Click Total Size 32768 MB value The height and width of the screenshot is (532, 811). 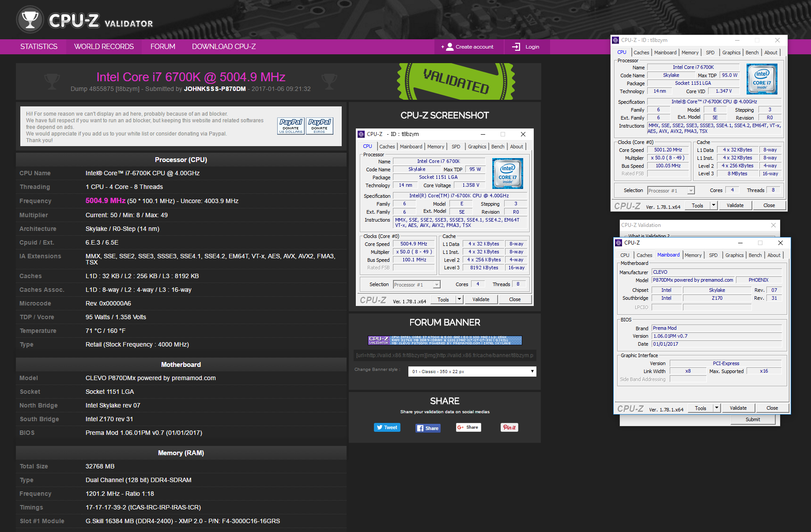[x=100, y=466]
